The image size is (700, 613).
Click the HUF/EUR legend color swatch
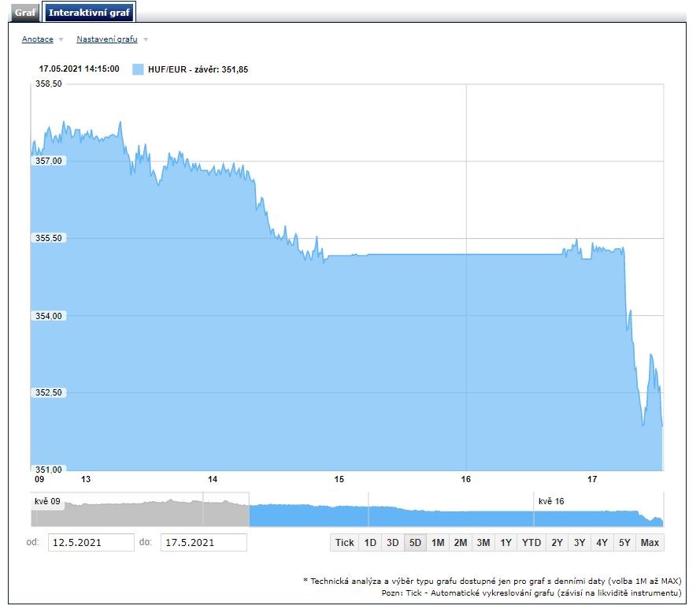coord(137,69)
